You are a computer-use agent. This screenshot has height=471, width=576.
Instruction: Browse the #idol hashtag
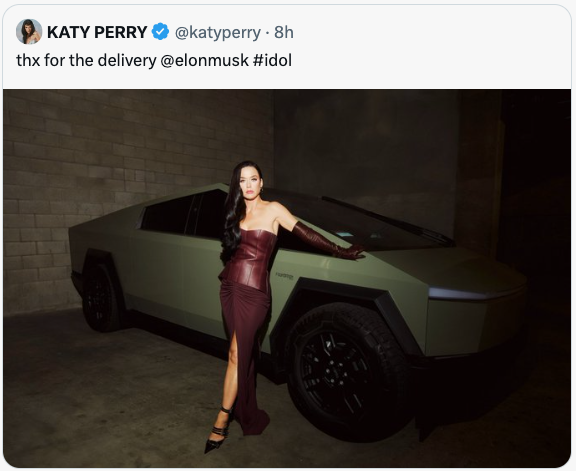pyautogui.click(x=272, y=60)
